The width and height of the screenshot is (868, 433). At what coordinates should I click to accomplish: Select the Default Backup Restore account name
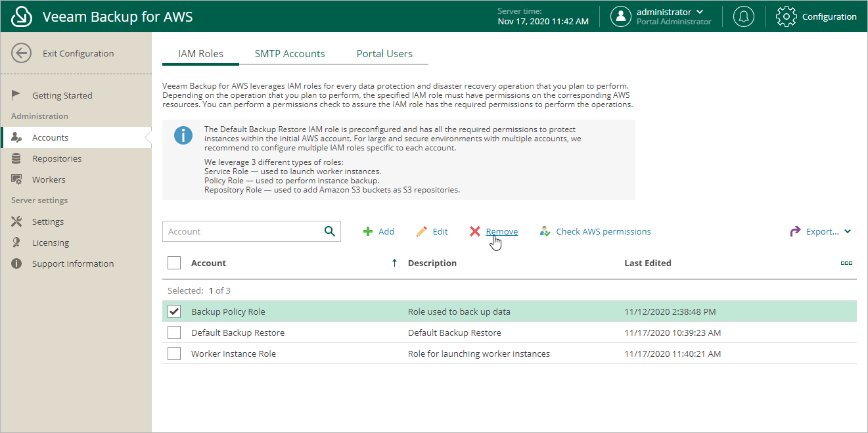click(238, 332)
